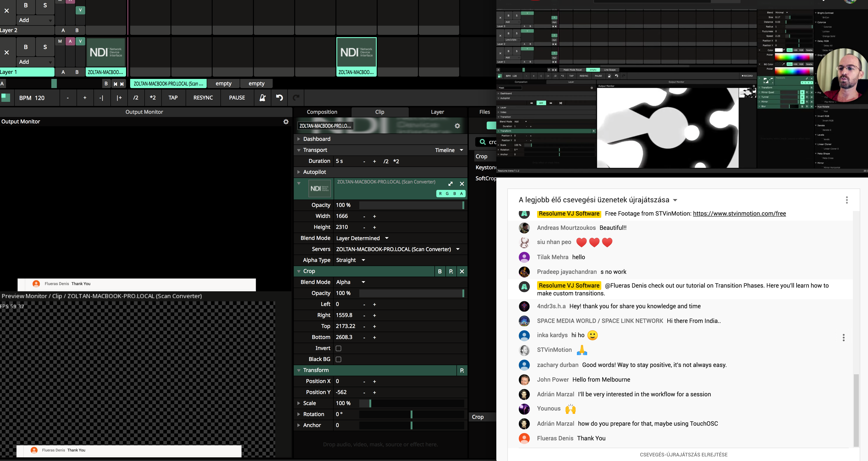The width and height of the screenshot is (868, 461).
Task: Switch to the Composition tab
Action: point(322,112)
